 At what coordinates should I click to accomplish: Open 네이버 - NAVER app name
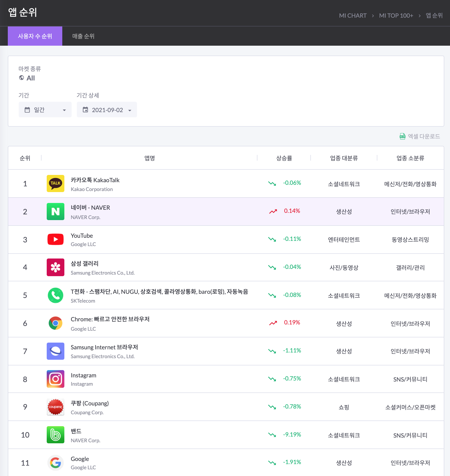90,208
